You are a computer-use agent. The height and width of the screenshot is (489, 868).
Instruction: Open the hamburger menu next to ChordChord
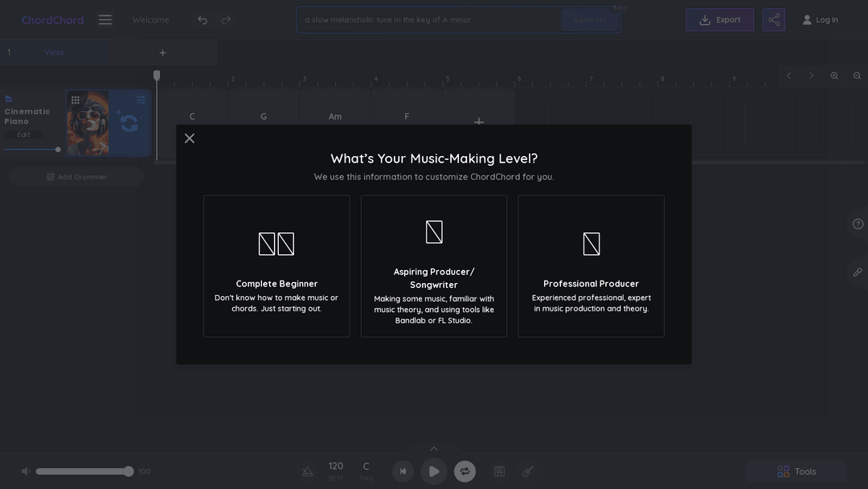(x=105, y=19)
